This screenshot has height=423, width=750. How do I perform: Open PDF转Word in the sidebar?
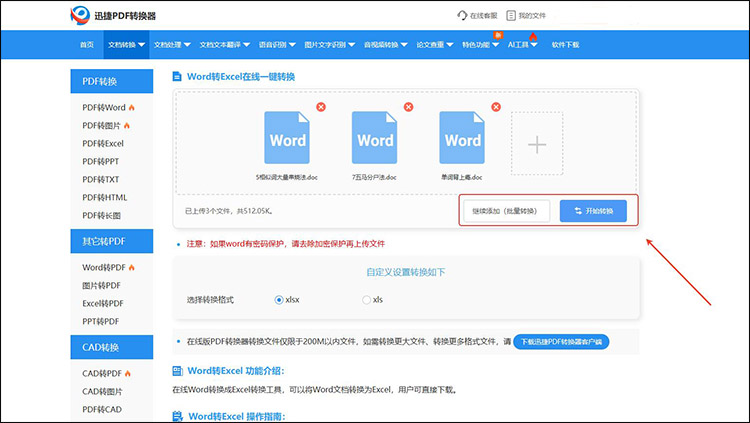104,108
